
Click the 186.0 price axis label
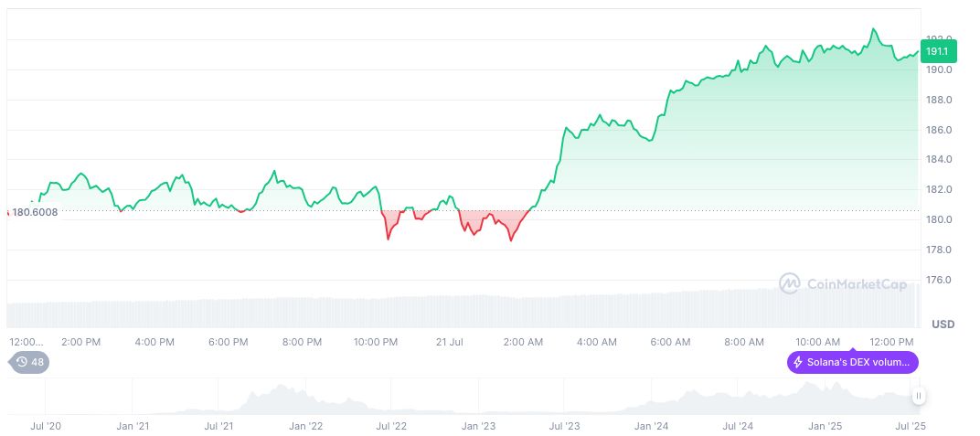tap(940, 130)
